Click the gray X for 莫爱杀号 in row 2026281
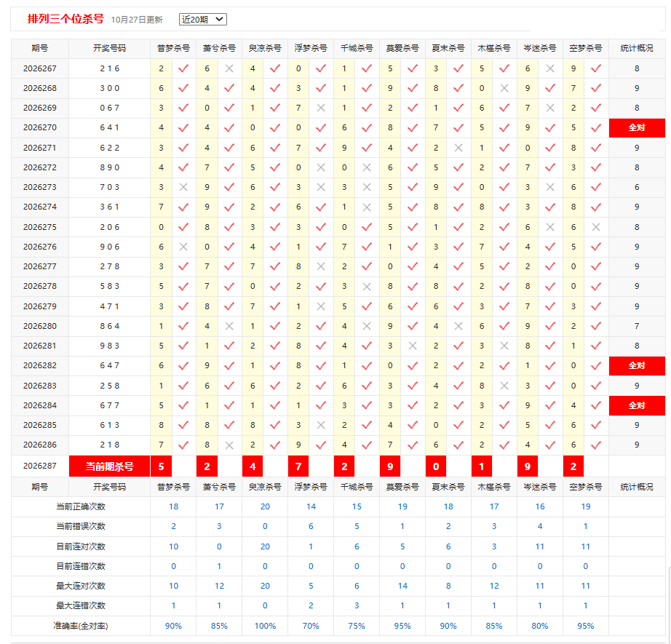 click(x=413, y=346)
